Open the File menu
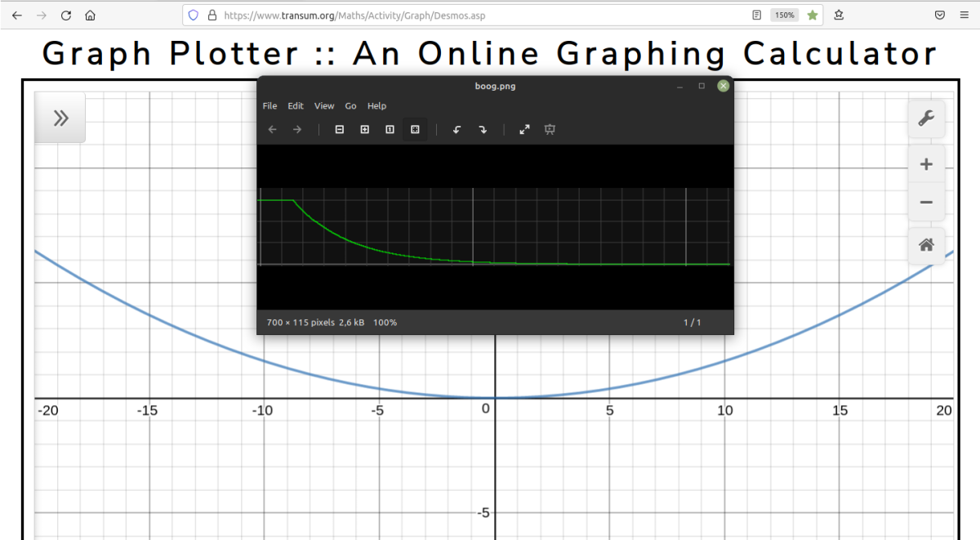Screen dimensions: 980x540 269,106
